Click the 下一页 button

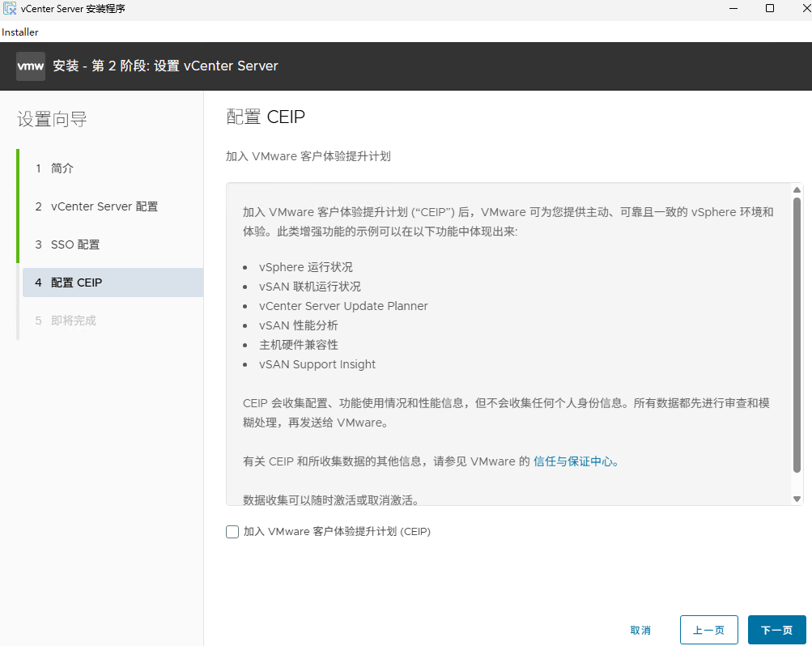click(776, 629)
